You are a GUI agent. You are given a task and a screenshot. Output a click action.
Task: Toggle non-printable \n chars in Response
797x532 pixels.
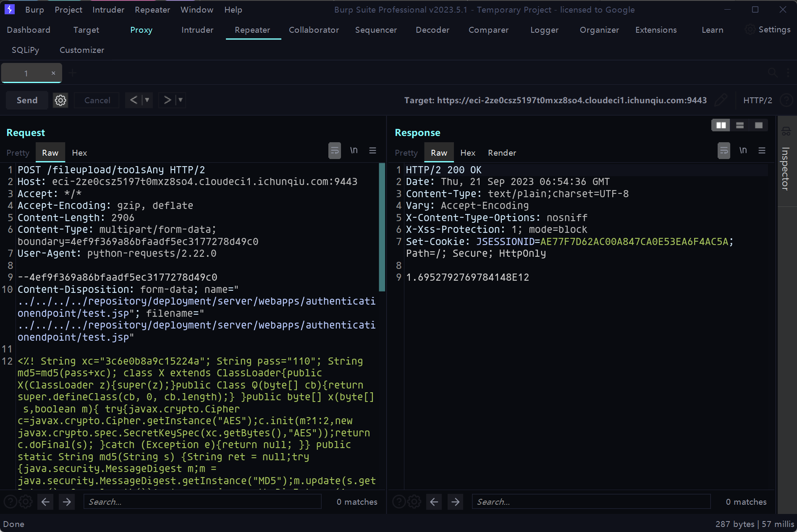(x=743, y=150)
